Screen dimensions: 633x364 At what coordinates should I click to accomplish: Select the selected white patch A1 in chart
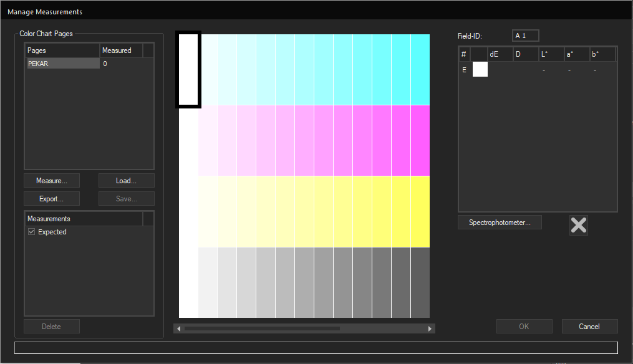click(188, 69)
